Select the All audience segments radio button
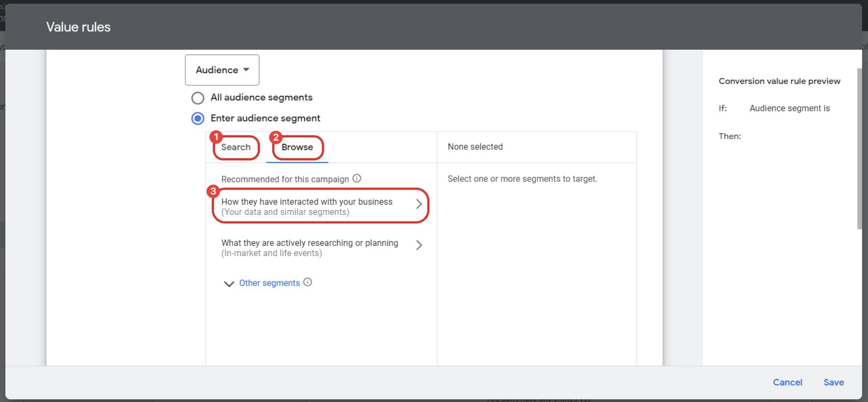 point(198,98)
